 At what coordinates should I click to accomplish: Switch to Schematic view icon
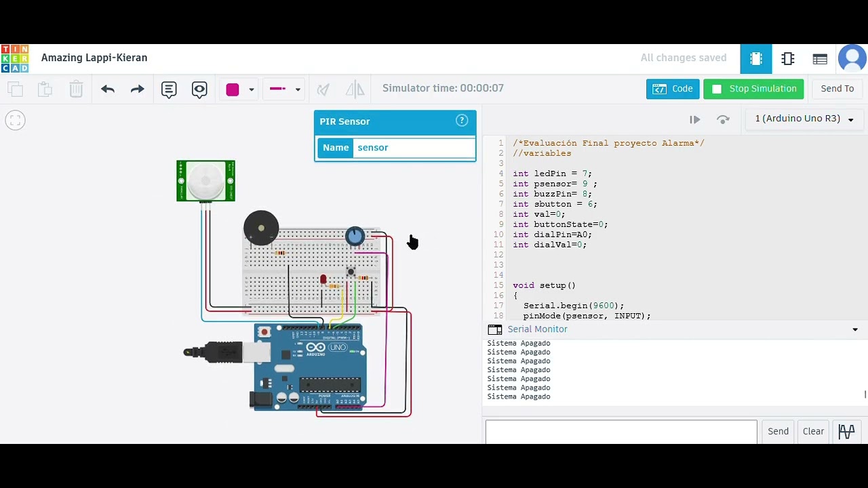(x=788, y=59)
